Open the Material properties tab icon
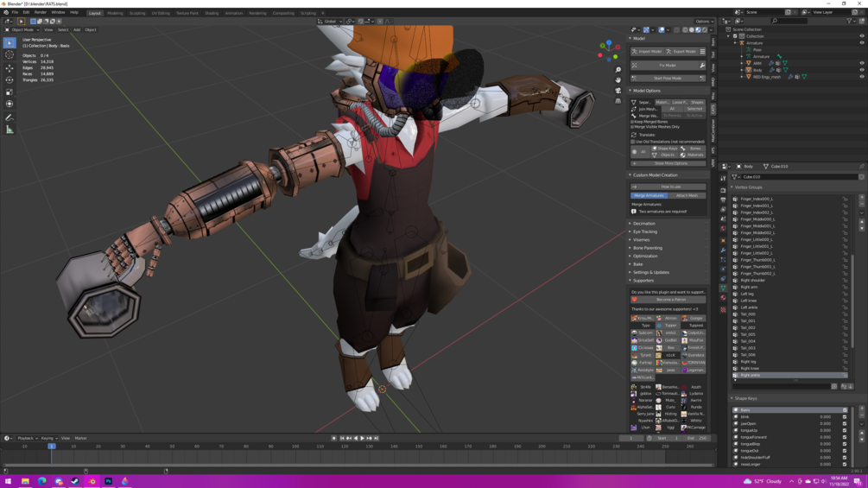 tap(723, 298)
